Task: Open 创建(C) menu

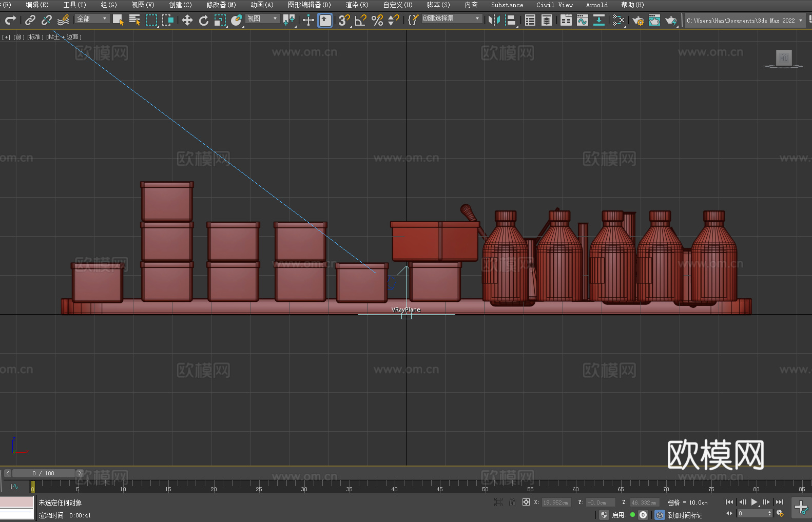Action: [180, 5]
